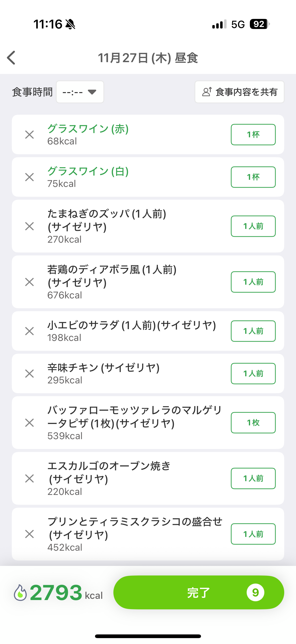Open 辛味チキン serving selector 1人前
The width and height of the screenshot is (296, 644).
(x=253, y=374)
